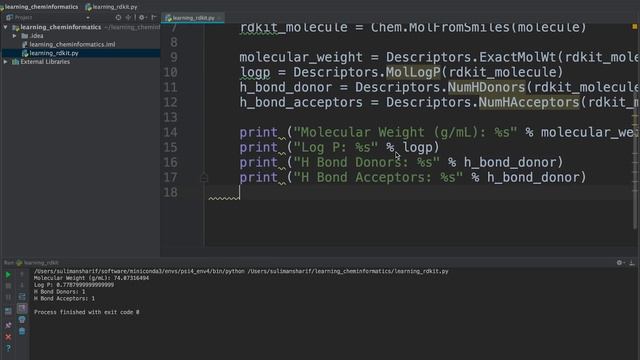Stop the running process in Run panel
This screenshot has height=360, width=640.
pos(8,286)
